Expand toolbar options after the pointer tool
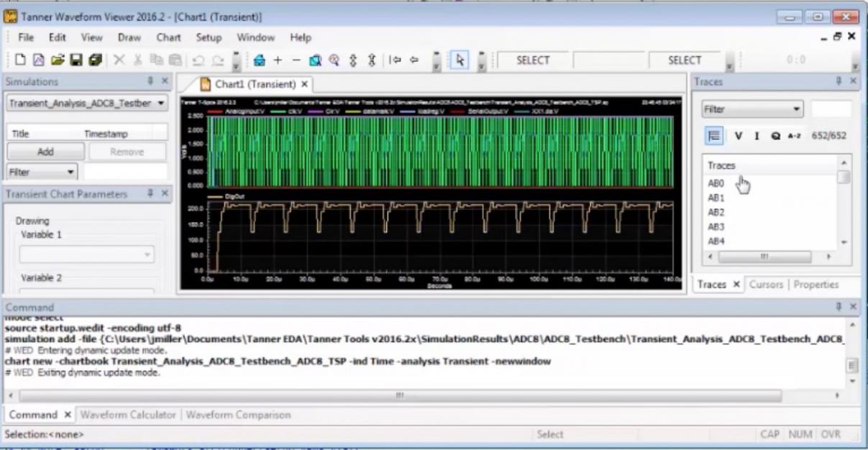This screenshot has width=868, height=450. (480, 61)
